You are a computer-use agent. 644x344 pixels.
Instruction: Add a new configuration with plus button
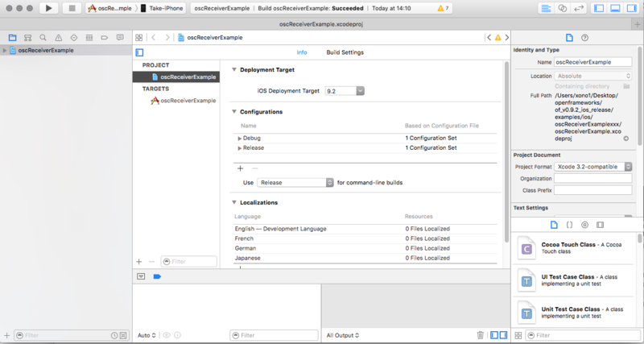pos(240,168)
